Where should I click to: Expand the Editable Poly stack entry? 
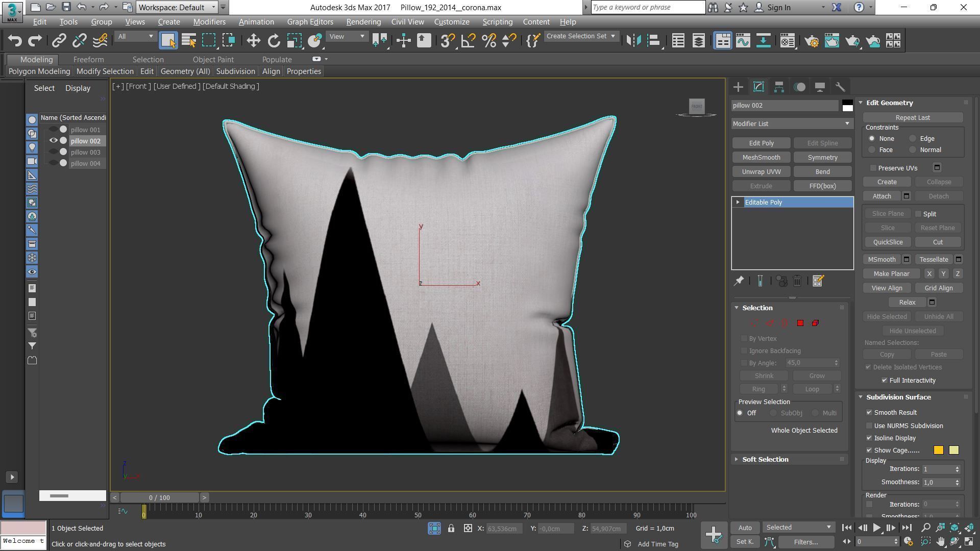pos(738,203)
